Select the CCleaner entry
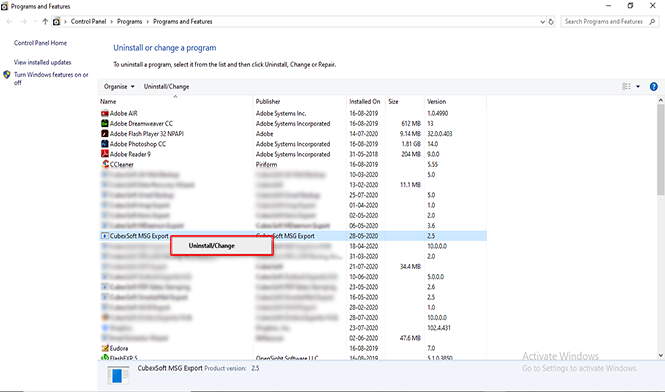This screenshot has height=392, width=665. (x=122, y=164)
